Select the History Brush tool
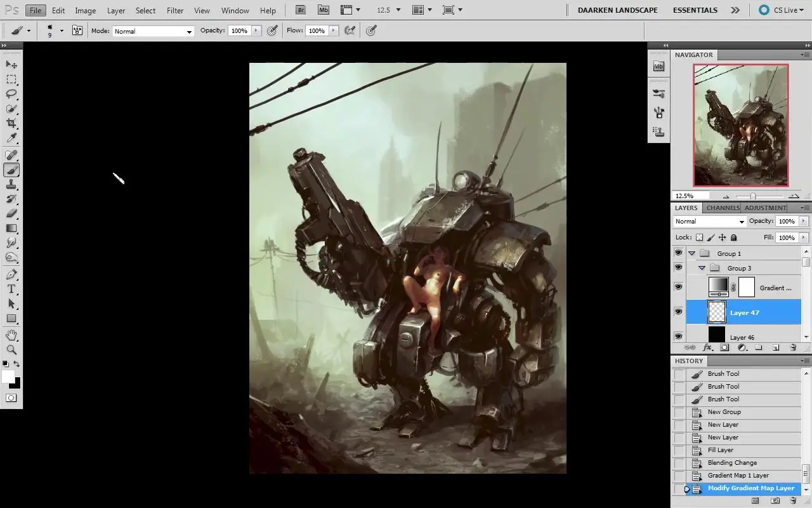 [x=11, y=199]
